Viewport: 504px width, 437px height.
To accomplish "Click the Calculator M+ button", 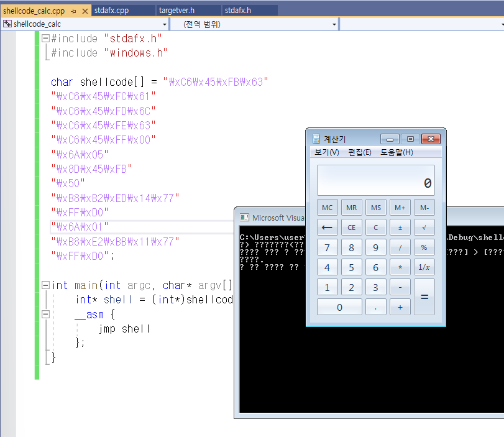I will [x=400, y=208].
